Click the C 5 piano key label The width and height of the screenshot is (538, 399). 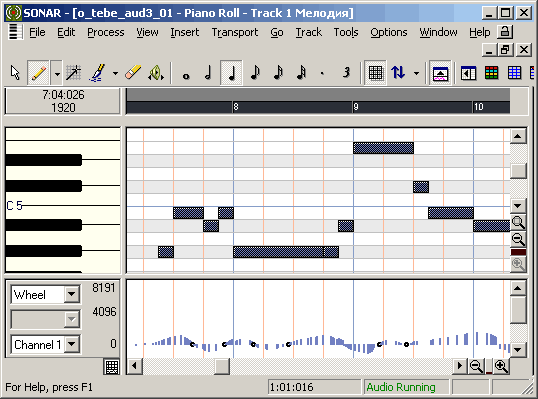click(x=14, y=206)
